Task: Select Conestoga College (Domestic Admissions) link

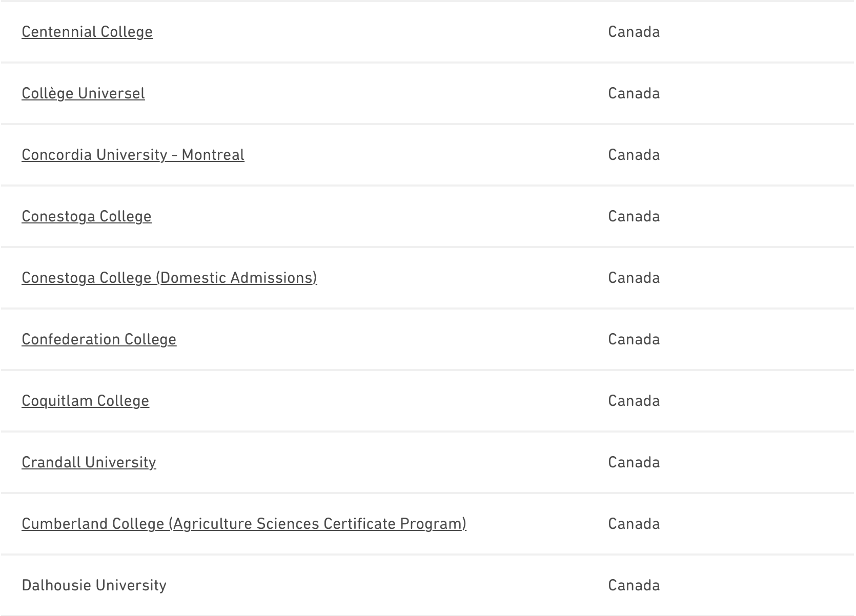Action: click(x=169, y=278)
